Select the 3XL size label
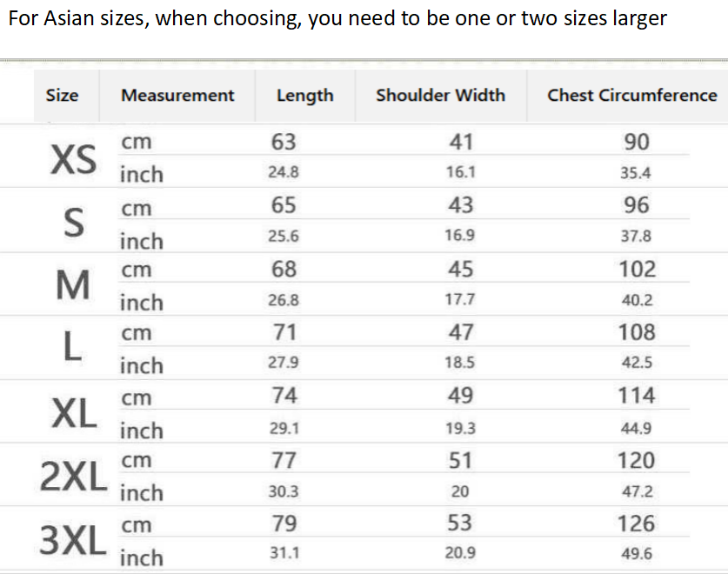The width and height of the screenshot is (728, 574). [x=73, y=540]
